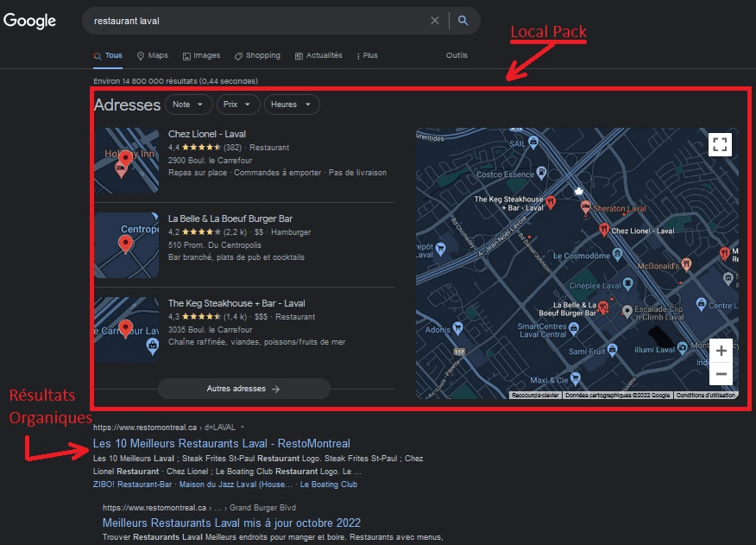
Task: Click the search magnifier icon
Action: click(464, 20)
